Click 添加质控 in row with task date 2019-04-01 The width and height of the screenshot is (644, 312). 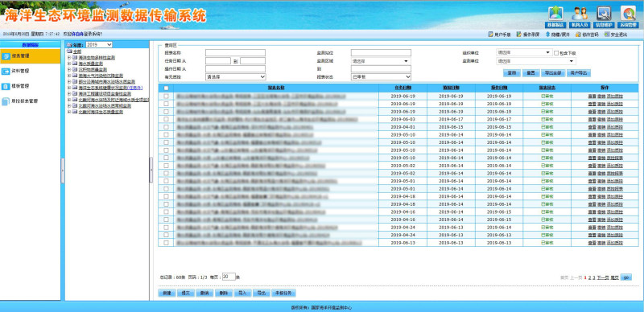tap(615, 127)
